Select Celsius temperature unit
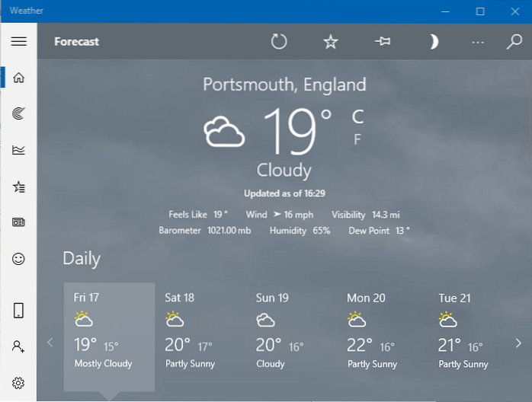The image size is (532, 402). point(357,116)
